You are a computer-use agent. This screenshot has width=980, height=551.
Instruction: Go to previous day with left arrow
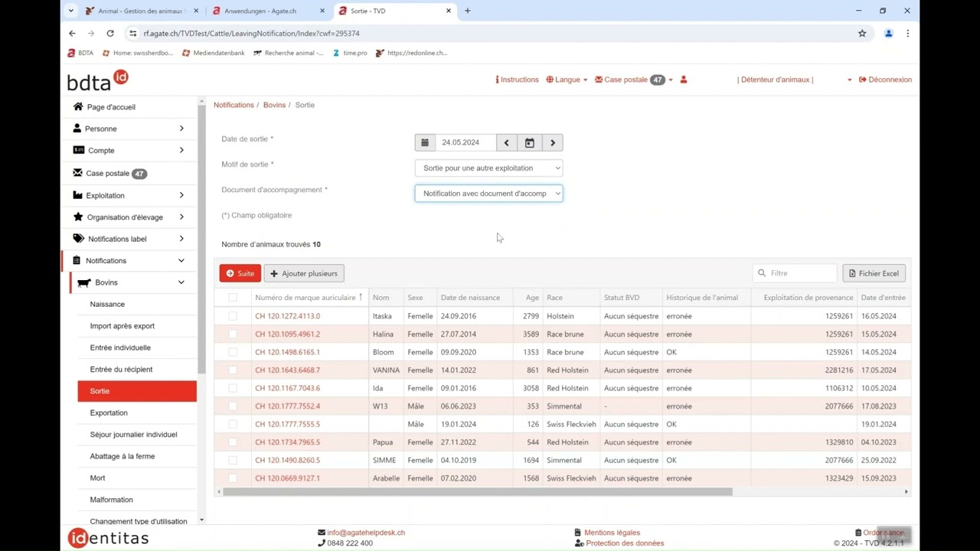(x=506, y=142)
